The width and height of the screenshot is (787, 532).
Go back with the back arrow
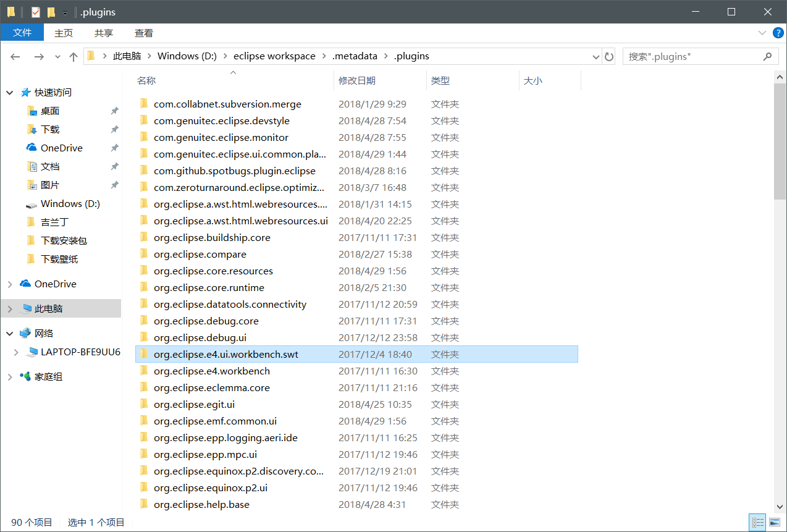(16, 56)
